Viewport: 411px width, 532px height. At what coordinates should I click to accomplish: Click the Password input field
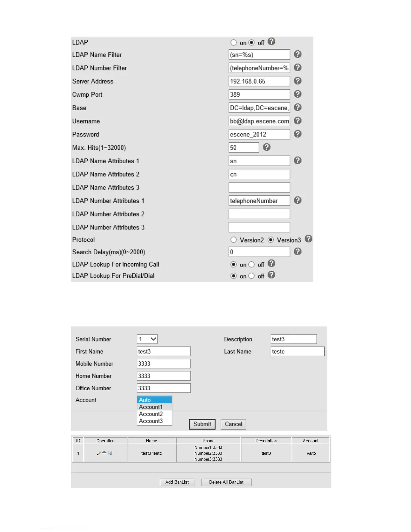click(x=259, y=134)
